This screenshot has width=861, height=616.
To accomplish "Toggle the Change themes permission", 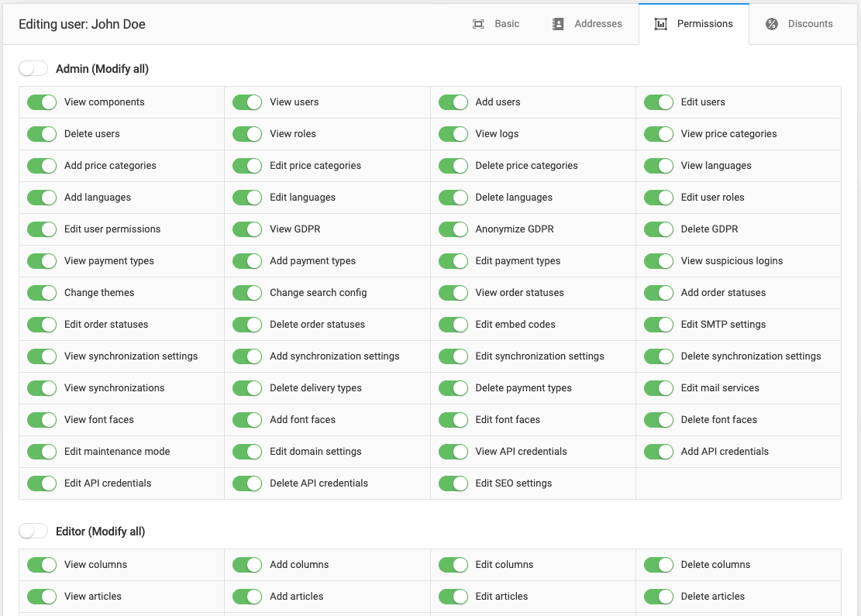I will coord(42,293).
